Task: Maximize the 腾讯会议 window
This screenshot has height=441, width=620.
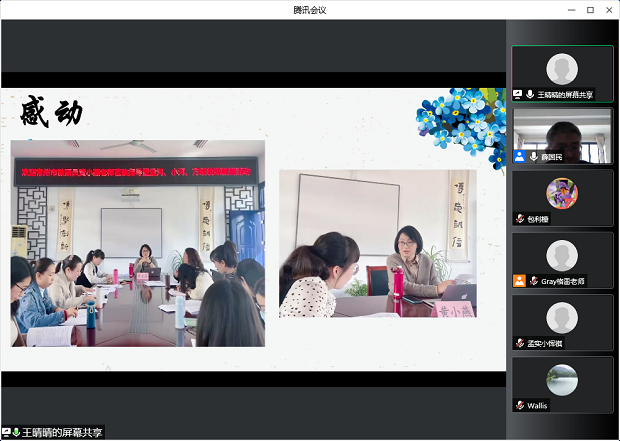Action: (x=590, y=10)
